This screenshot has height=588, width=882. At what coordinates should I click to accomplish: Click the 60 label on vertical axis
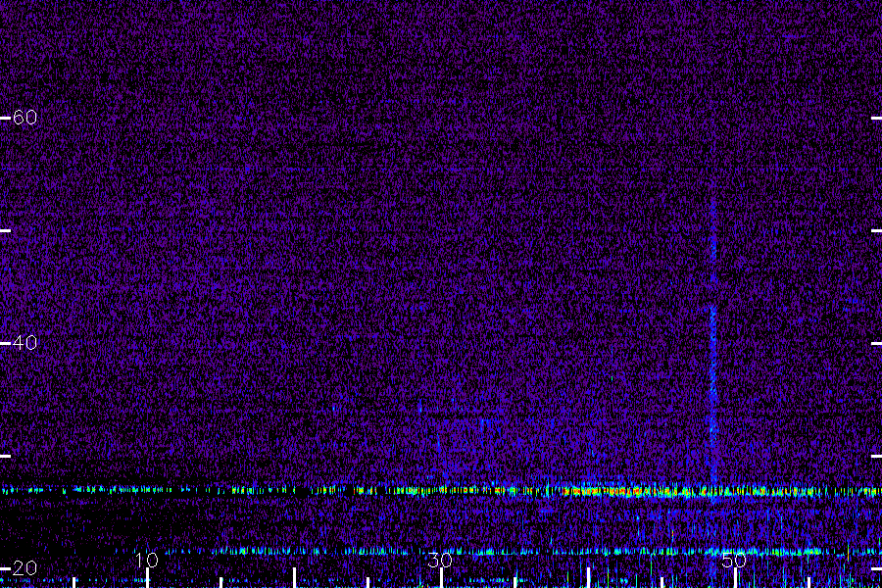24,118
